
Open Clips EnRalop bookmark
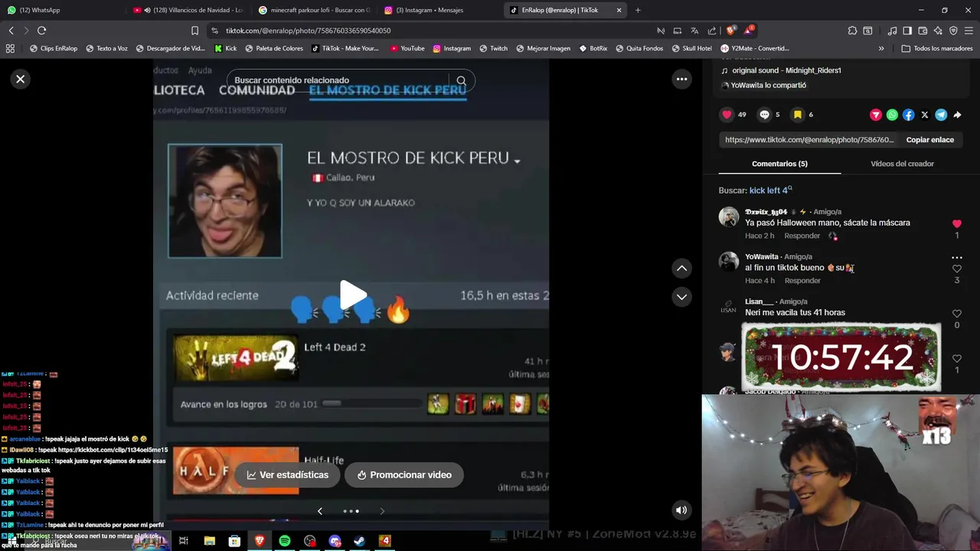pos(54,48)
